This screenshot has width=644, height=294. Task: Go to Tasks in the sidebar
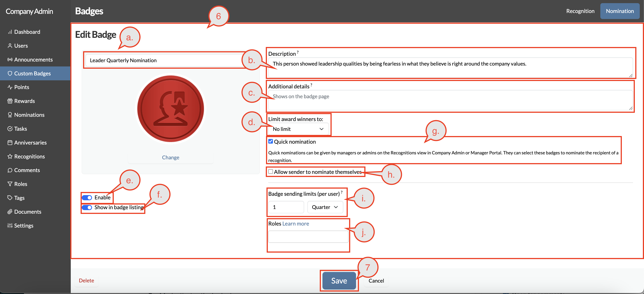click(35, 129)
